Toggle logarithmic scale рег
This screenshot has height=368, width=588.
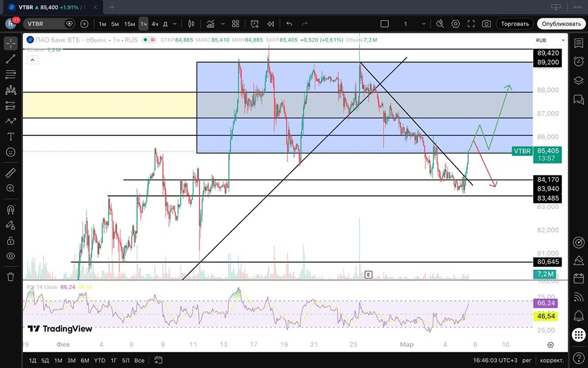click(527, 360)
